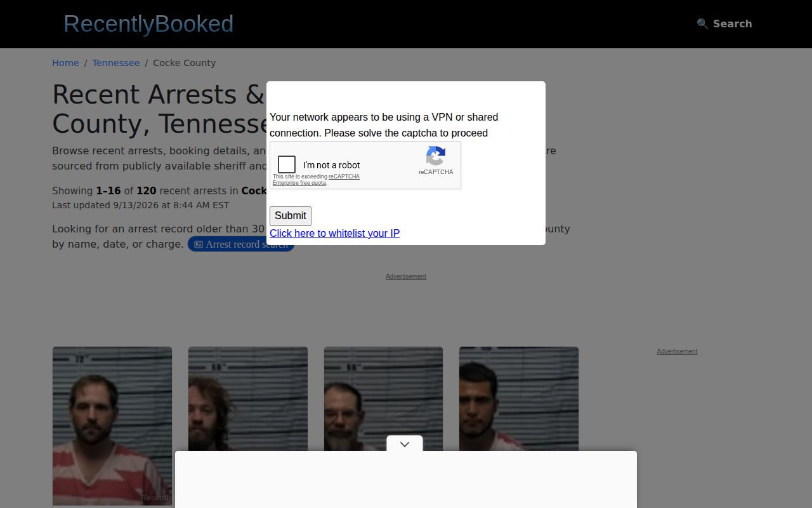
Task: Open the Home breadcrumb link
Action: [65, 63]
